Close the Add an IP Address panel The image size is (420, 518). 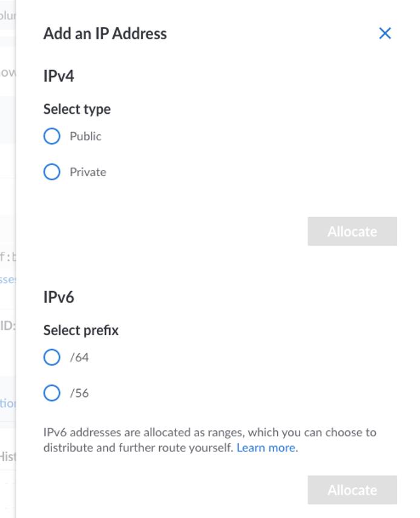(386, 34)
